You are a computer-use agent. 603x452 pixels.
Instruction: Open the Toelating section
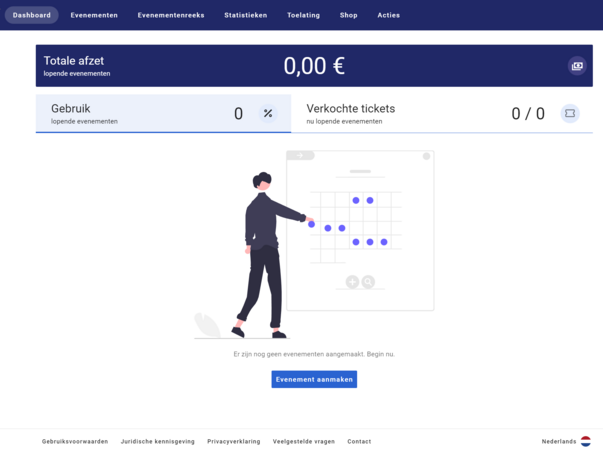click(x=303, y=15)
